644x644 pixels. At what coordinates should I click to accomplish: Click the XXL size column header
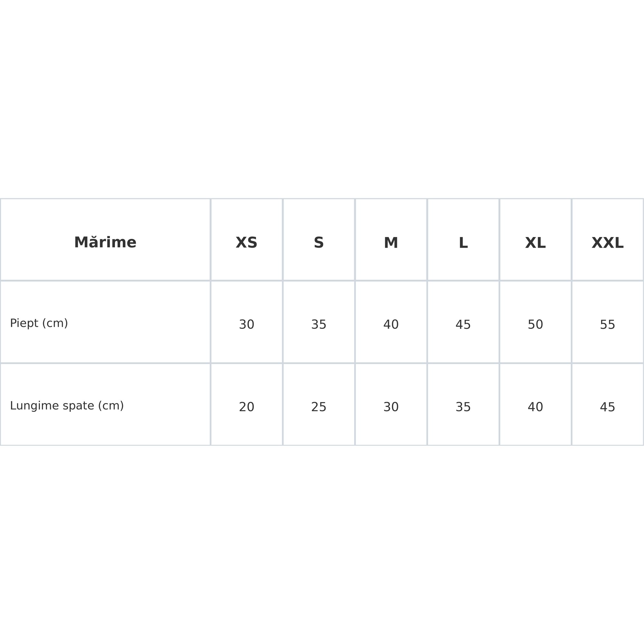(x=607, y=242)
